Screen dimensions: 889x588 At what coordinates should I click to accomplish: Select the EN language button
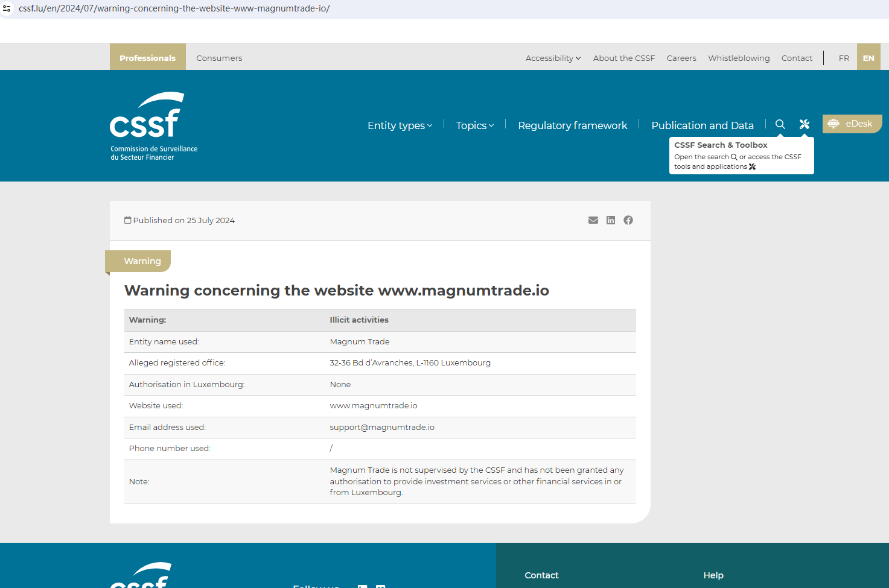coord(868,57)
